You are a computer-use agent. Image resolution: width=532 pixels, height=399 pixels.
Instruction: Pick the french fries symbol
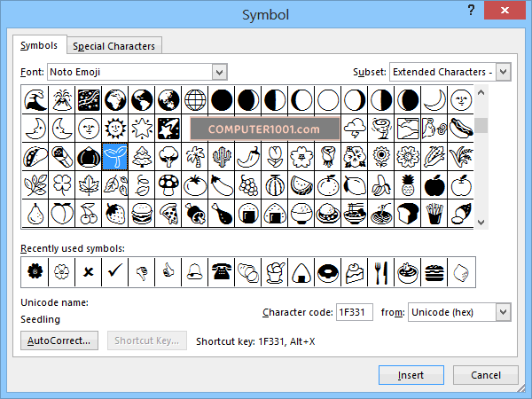tap(434, 214)
